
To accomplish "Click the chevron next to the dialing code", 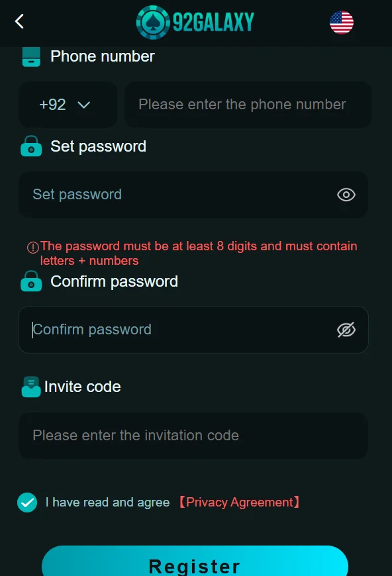I will pyautogui.click(x=84, y=105).
